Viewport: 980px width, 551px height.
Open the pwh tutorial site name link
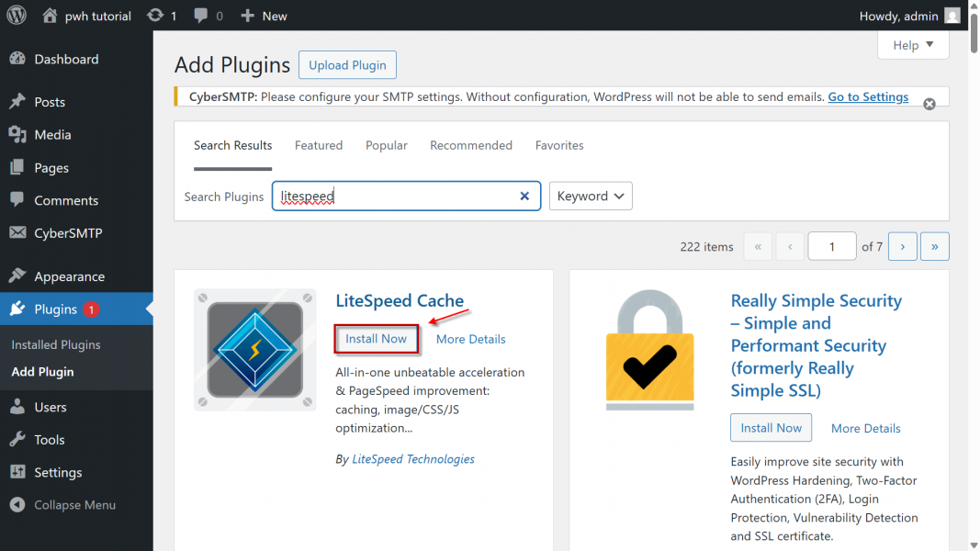(98, 17)
